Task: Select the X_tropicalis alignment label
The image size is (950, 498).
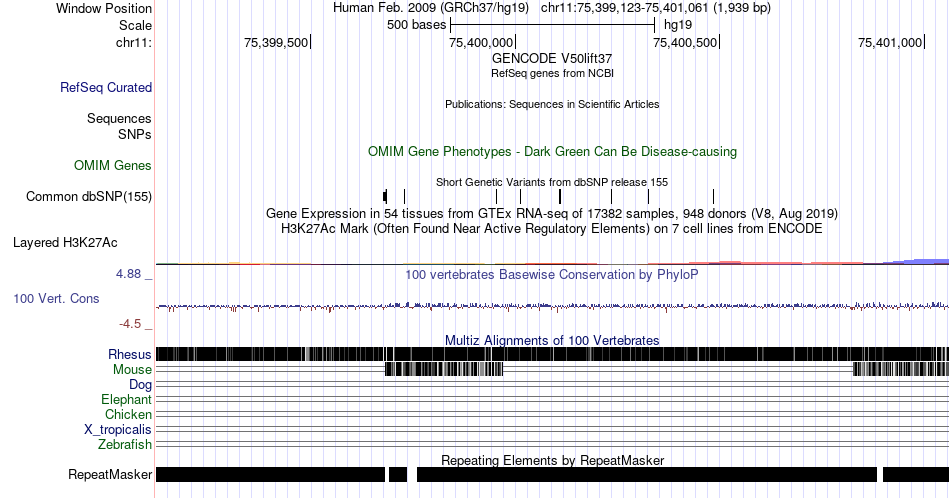Action: click(118, 430)
